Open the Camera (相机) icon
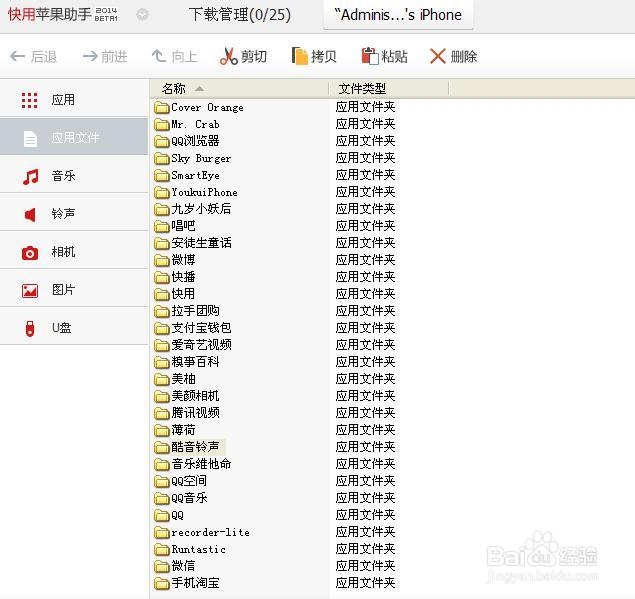The width and height of the screenshot is (635, 599). click(x=30, y=253)
